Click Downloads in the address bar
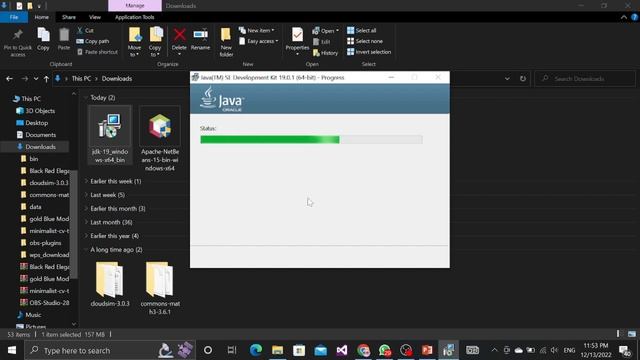This screenshot has height=360, width=640. (117, 78)
